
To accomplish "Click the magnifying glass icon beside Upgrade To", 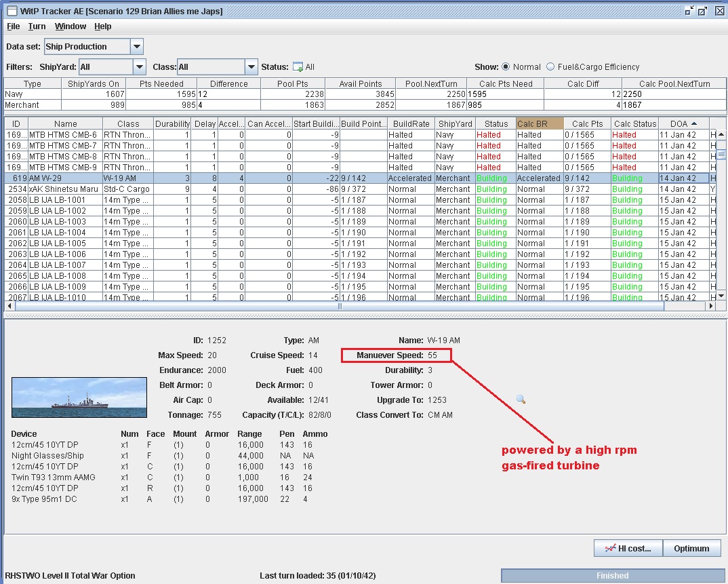I will (521, 400).
